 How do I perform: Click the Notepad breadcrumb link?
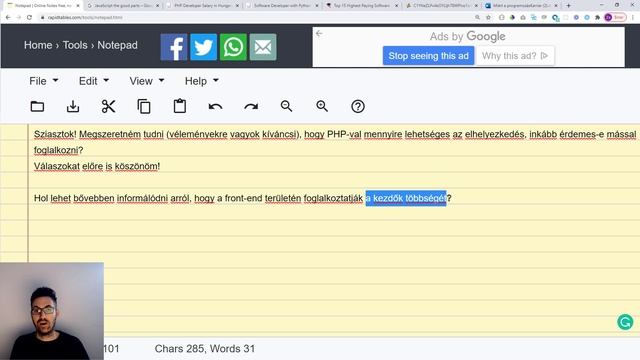(x=118, y=45)
